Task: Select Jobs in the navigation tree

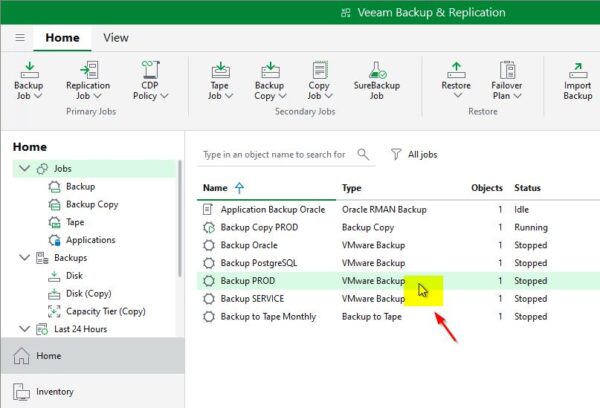Action: pos(95,168)
